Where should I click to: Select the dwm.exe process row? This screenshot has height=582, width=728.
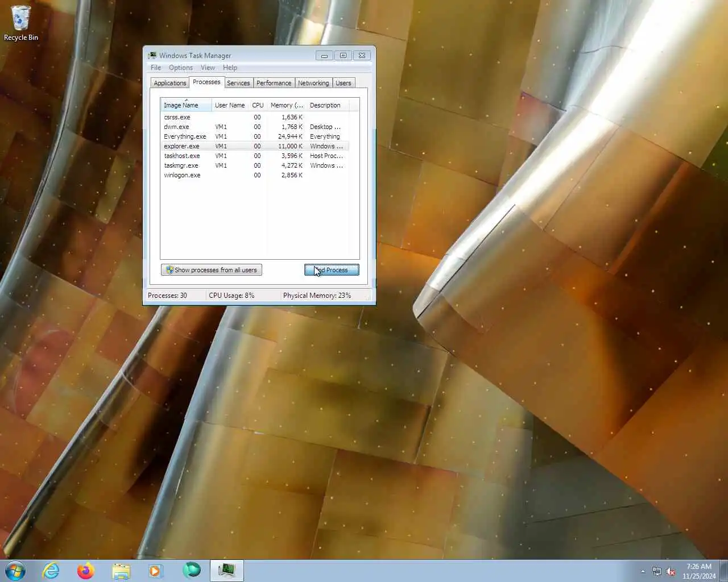point(255,127)
